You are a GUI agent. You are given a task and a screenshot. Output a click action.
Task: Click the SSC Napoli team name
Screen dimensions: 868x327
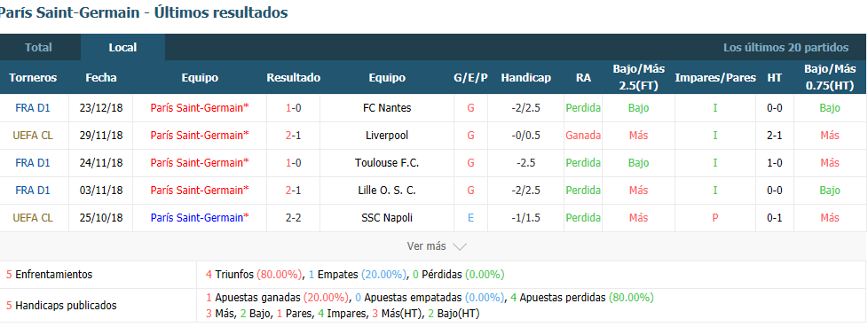(x=387, y=218)
